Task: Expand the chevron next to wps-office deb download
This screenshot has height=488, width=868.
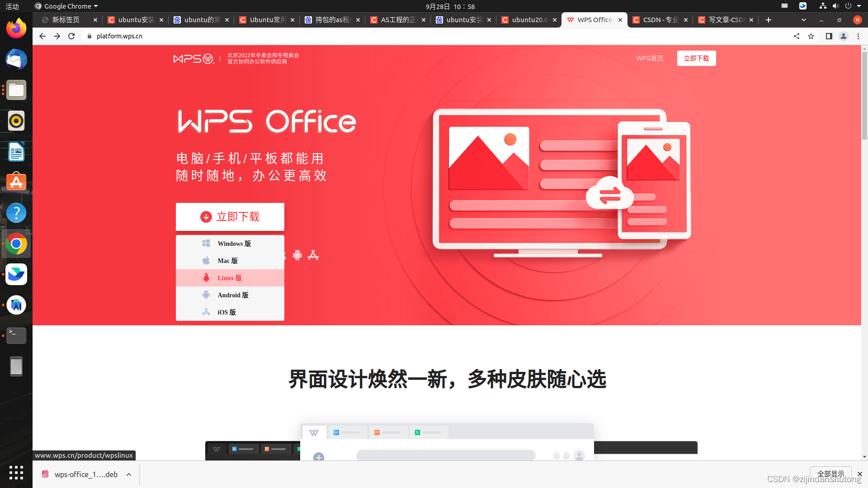Action: coord(128,474)
